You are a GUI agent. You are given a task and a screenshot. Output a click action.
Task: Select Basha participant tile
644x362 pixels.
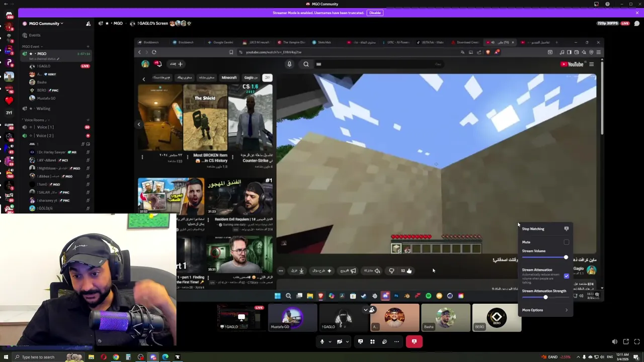[445, 318]
